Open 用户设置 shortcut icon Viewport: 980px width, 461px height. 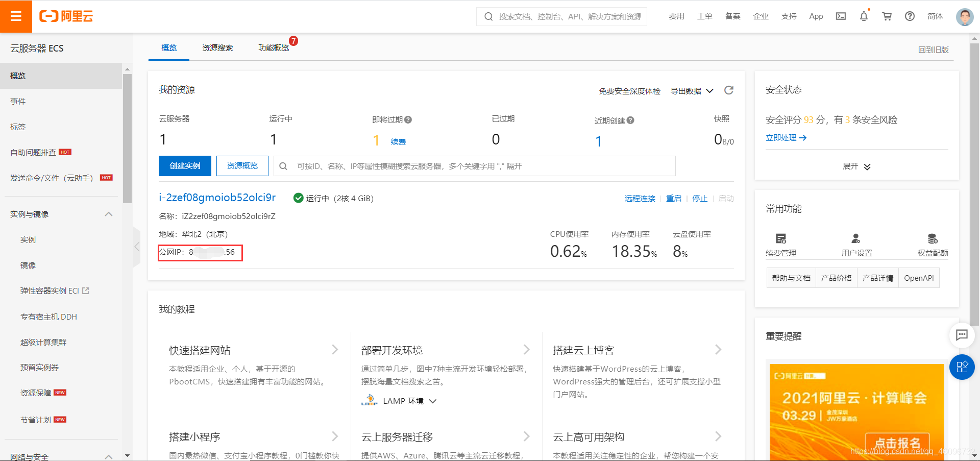[x=856, y=238]
